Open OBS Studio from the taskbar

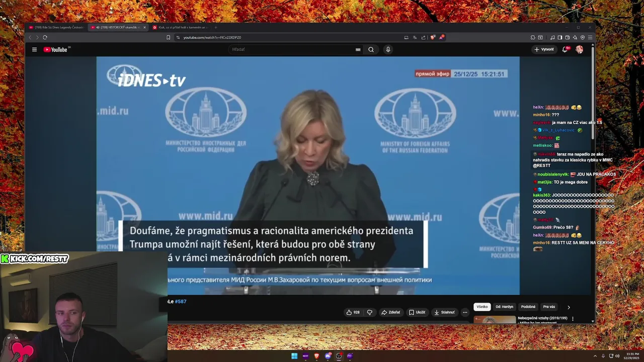(x=339, y=356)
